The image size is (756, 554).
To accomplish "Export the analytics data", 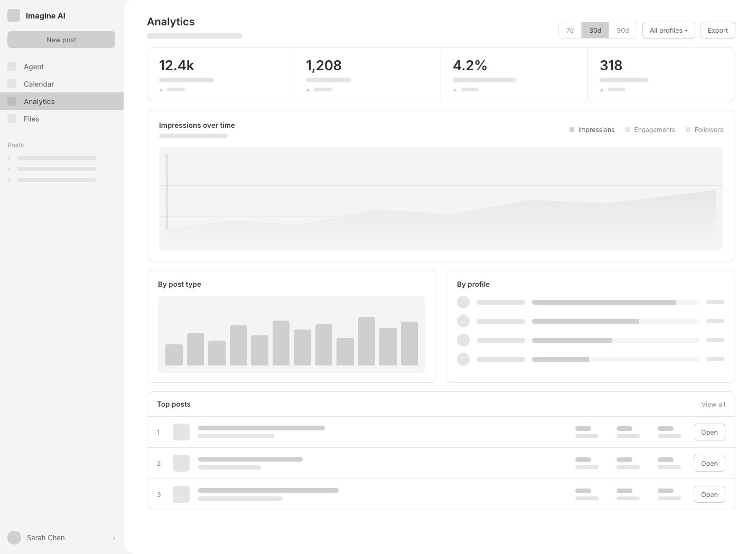I will [718, 30].
